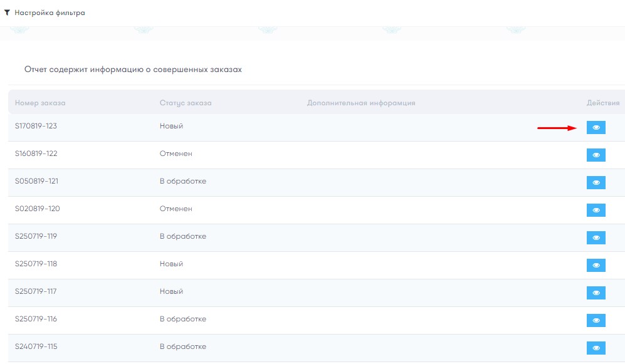
Task: View order S250719-119 details
Action: pyautogui.click(x=596, y=237)
